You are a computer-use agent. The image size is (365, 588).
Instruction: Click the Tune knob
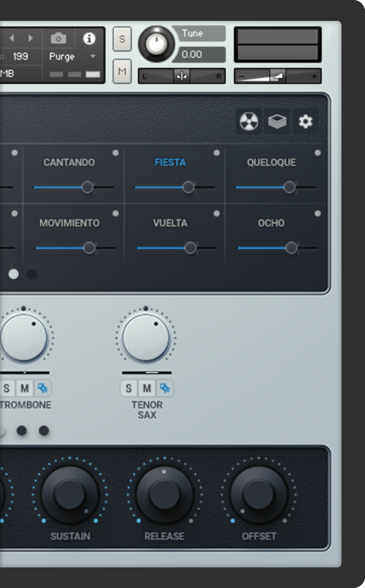point(156,44)
